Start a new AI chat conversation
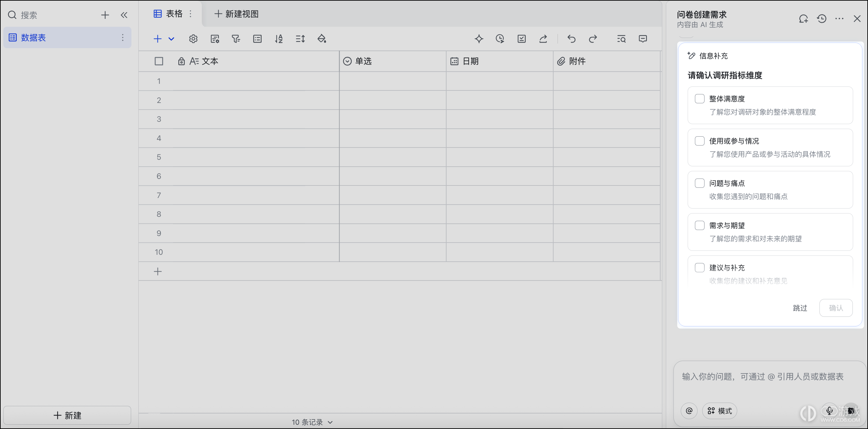Image resolution: width=868 pixels, height=429 pixels. click(x=804, y=19)
